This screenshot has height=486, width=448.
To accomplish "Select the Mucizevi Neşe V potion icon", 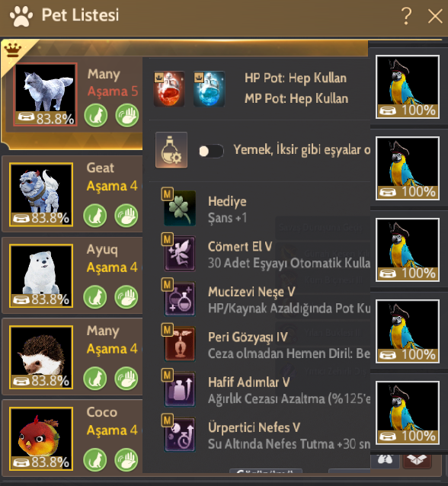I will 180,299.
